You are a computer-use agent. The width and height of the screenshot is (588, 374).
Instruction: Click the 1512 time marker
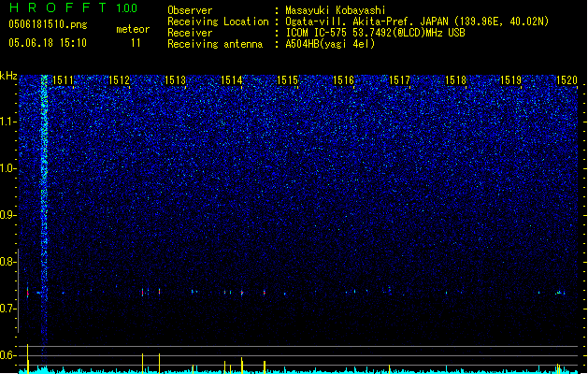click(x=119, y=80)
